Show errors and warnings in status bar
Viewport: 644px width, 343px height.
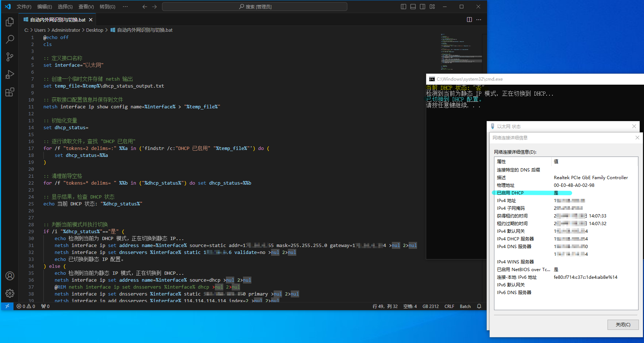tap(26, 306)
